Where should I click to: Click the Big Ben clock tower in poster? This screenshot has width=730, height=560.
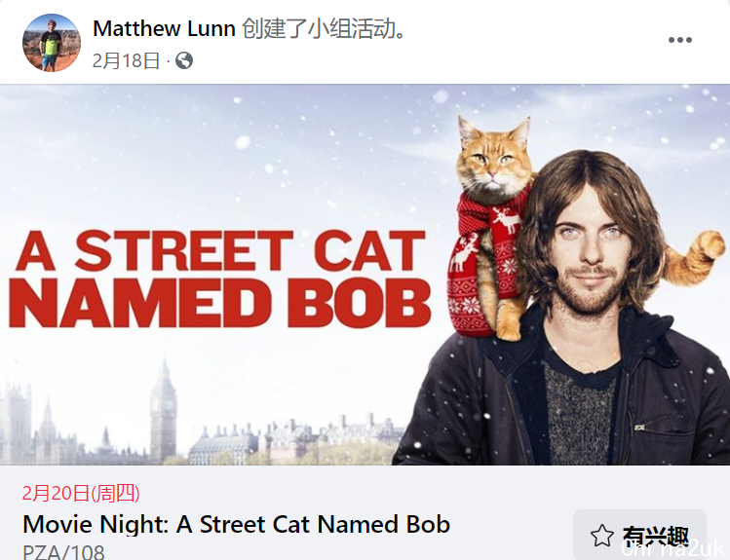163,410
